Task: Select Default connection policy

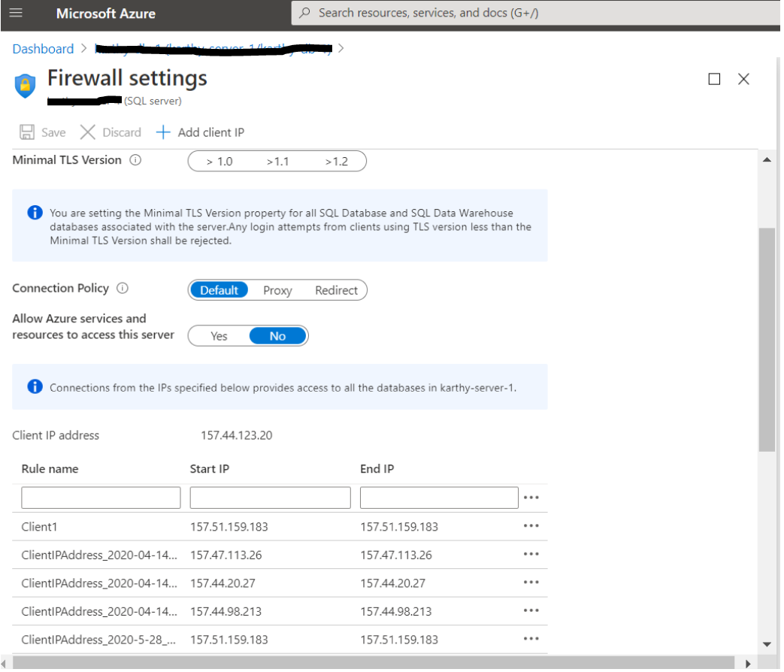Action: 219,290
